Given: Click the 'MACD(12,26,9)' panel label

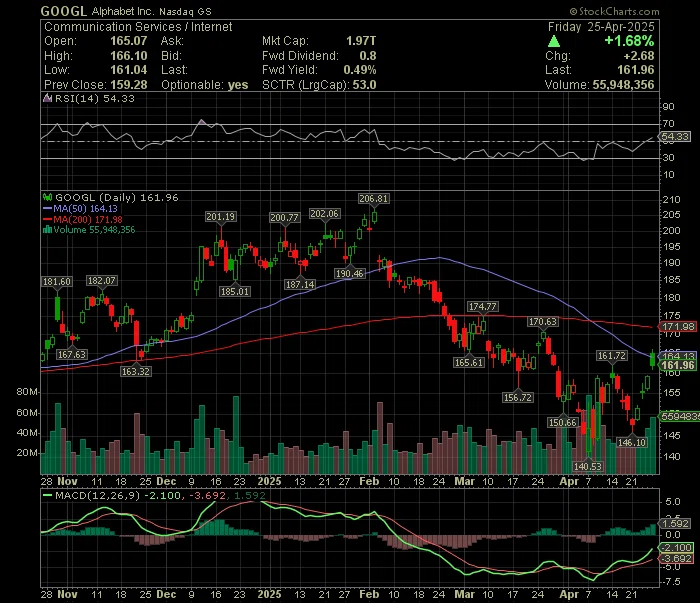Looking at the screenshot, I should tap(97, 495).
